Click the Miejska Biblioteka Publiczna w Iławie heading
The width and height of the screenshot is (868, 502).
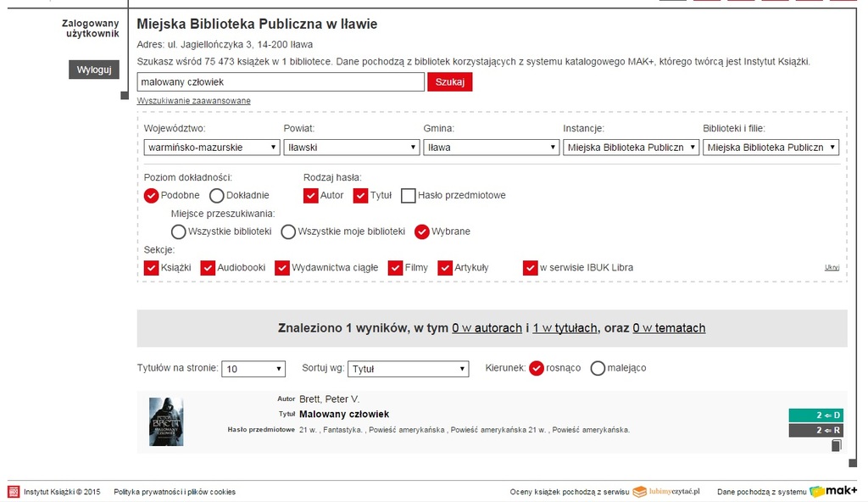point(257,25)
